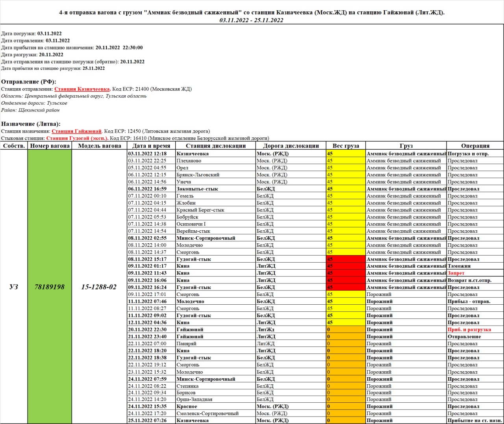Click the Номер вагона column header

click(50, 146)
